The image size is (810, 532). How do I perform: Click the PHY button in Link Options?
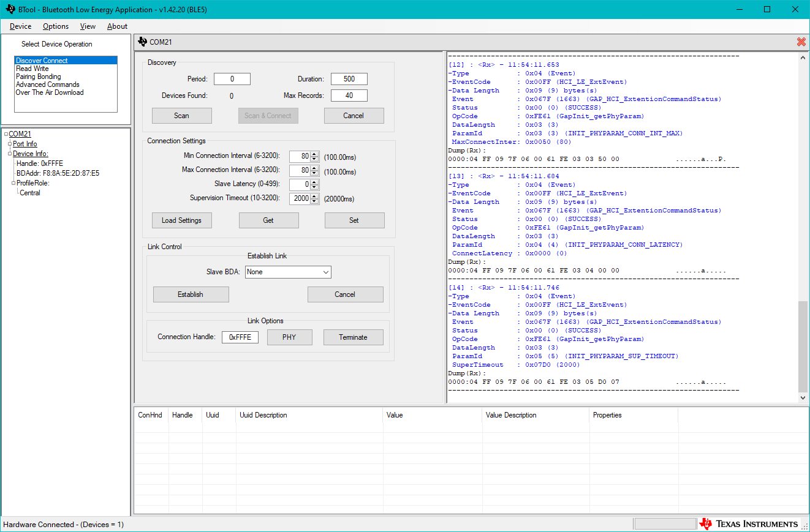tap(289, 337)
